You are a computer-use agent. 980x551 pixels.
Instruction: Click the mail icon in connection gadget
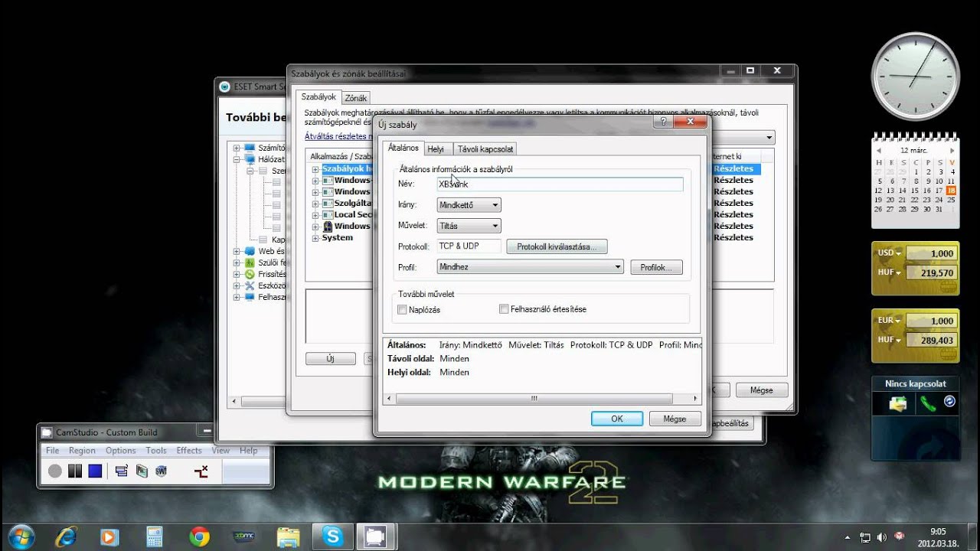pyautogui.click(x=897, y=403)
